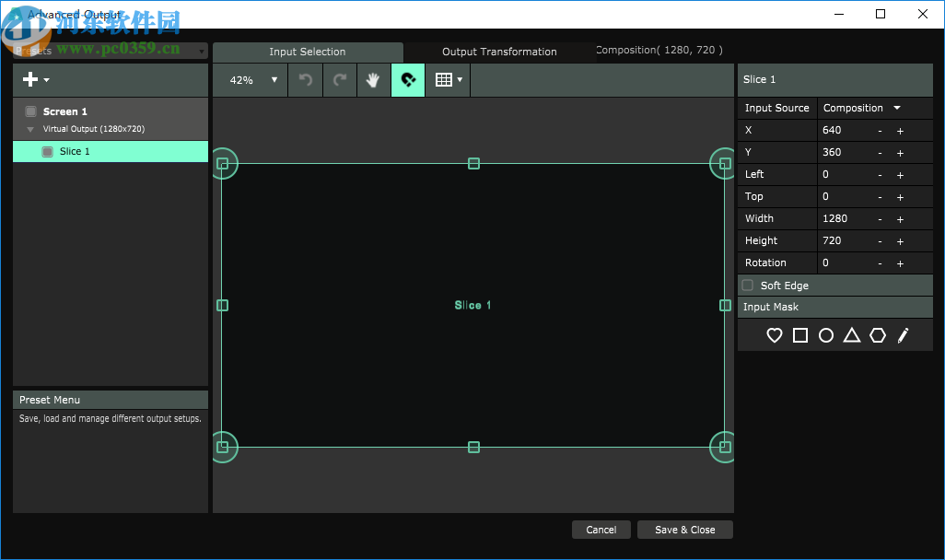Toggle the snapping magnet tool

coord(408,79)
